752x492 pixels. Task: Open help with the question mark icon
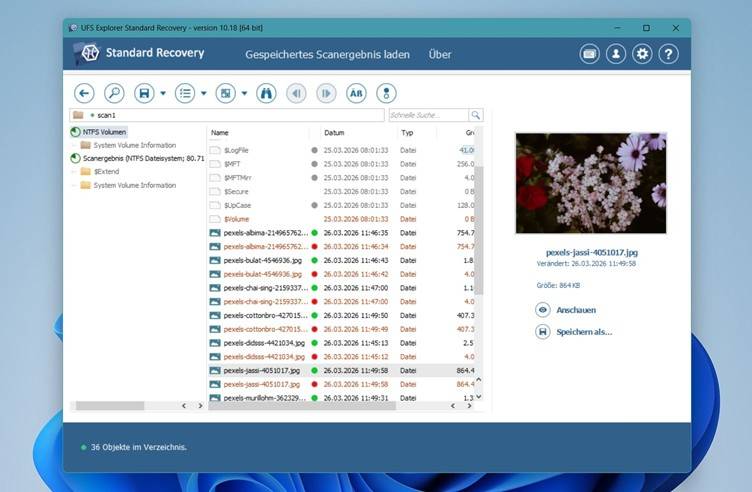(x=669, y=54)
